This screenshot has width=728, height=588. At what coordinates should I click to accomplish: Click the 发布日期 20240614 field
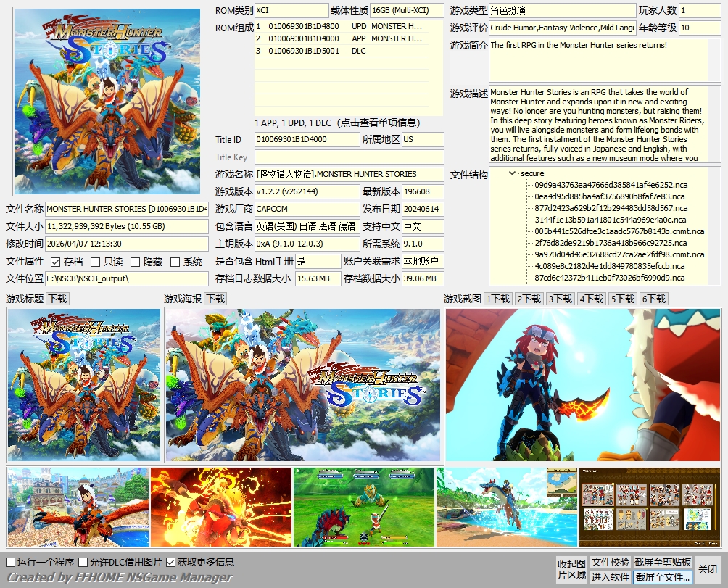point(423,209)
